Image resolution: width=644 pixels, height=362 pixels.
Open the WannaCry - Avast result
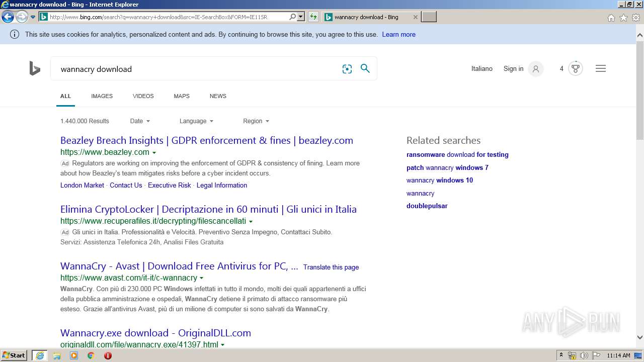click(x=179, y=266)
